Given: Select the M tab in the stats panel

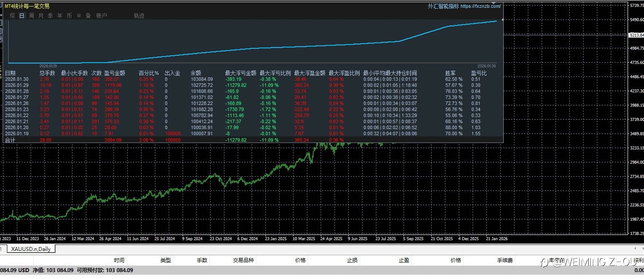Looking at the screenshot, I should pos(79,16).
